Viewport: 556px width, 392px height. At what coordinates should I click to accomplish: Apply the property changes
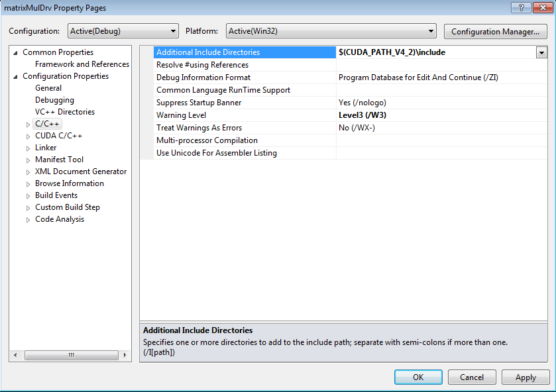tap(526, 377)
